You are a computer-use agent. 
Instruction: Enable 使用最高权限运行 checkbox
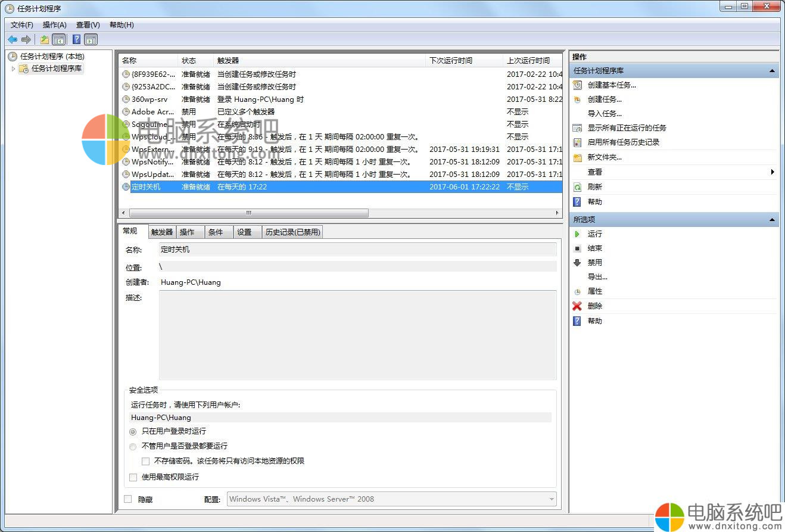(133, 477)
